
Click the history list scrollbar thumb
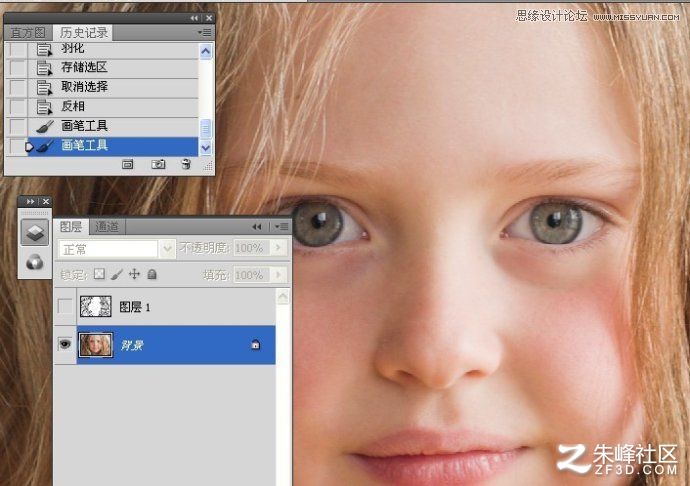206,129
